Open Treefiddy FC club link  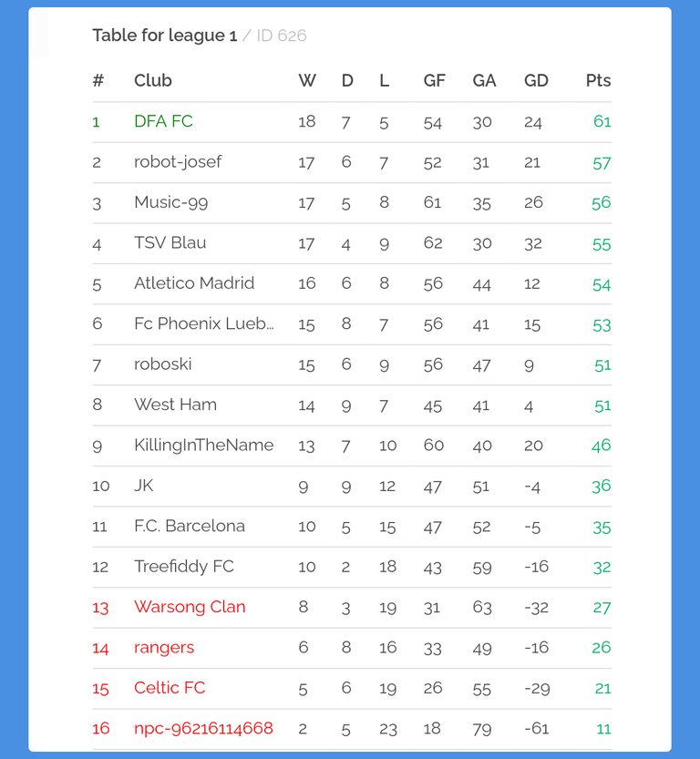pyautogui.click(x=184, y=567)
